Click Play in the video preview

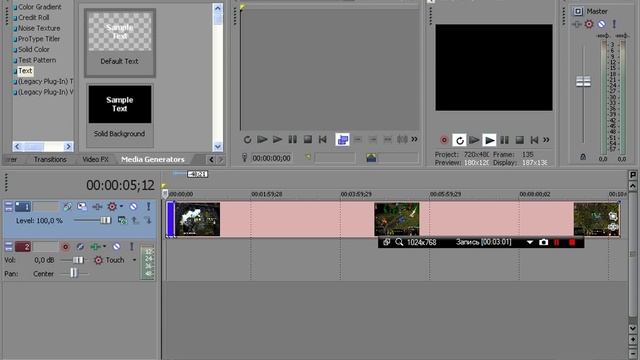coord(489,140)
